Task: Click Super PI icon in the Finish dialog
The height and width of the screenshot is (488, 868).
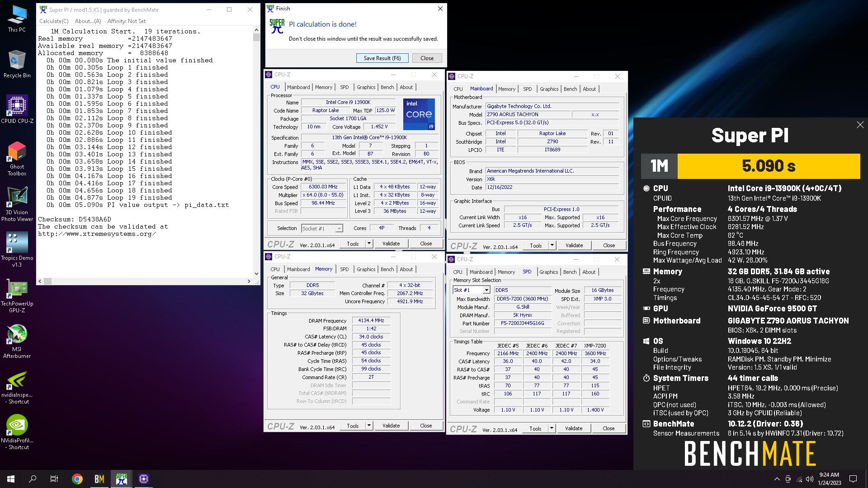Action: [277, 27]
